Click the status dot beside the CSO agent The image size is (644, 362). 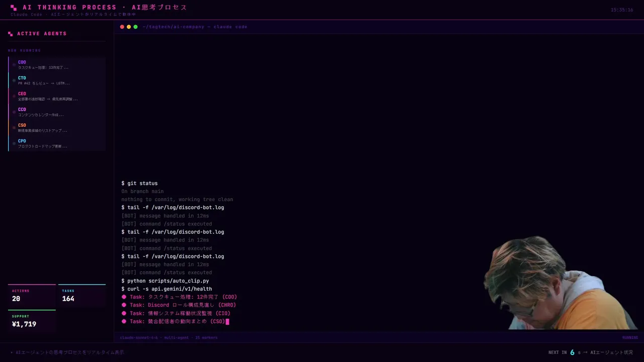point(14,128)
